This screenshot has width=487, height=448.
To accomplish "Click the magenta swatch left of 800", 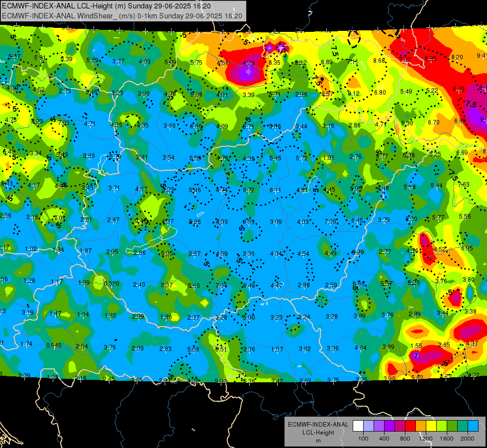I will tap(400, 426).
